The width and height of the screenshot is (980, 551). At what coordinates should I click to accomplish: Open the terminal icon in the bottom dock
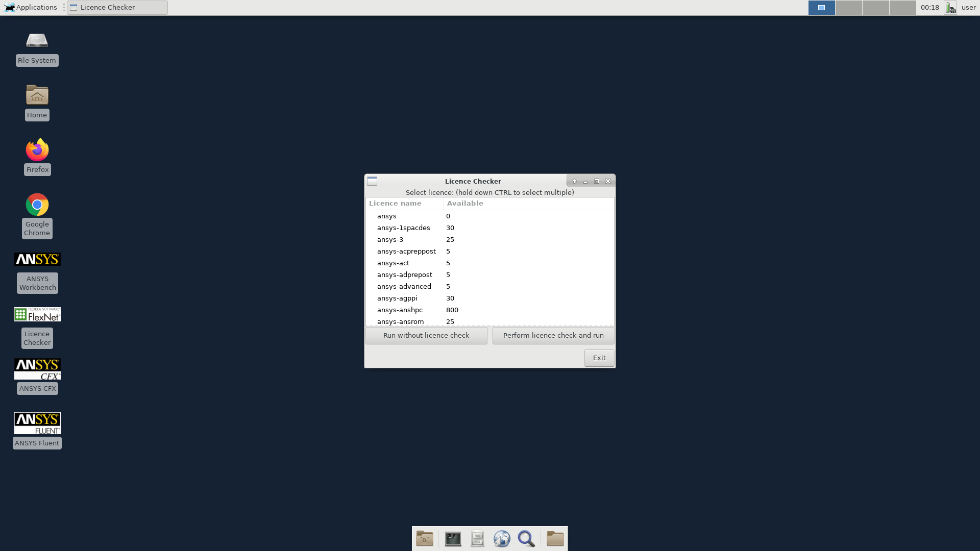453,539
